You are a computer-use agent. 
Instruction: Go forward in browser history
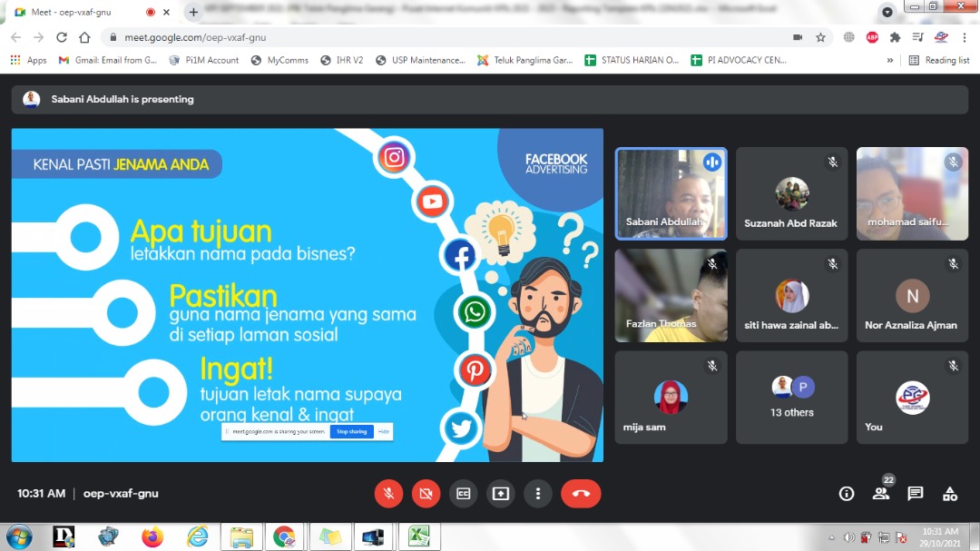click(39, 37)
